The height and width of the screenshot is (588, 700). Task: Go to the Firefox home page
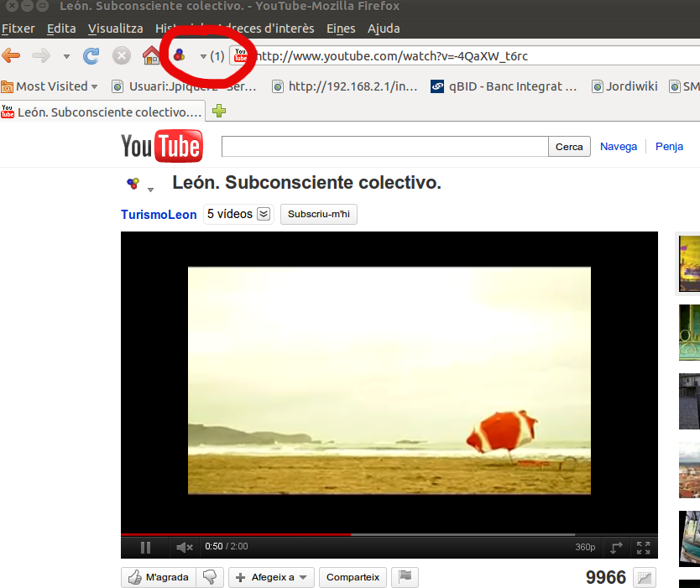(151, 56)
